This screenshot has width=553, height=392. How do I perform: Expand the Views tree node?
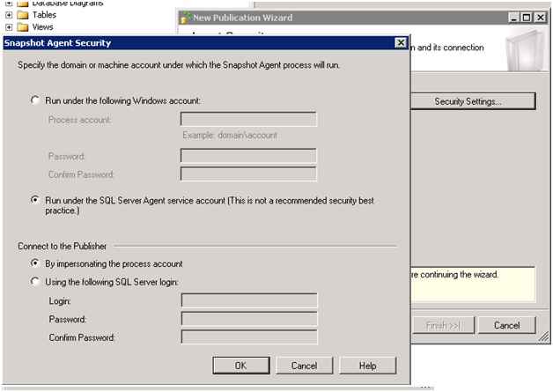[x=9, y=27]
